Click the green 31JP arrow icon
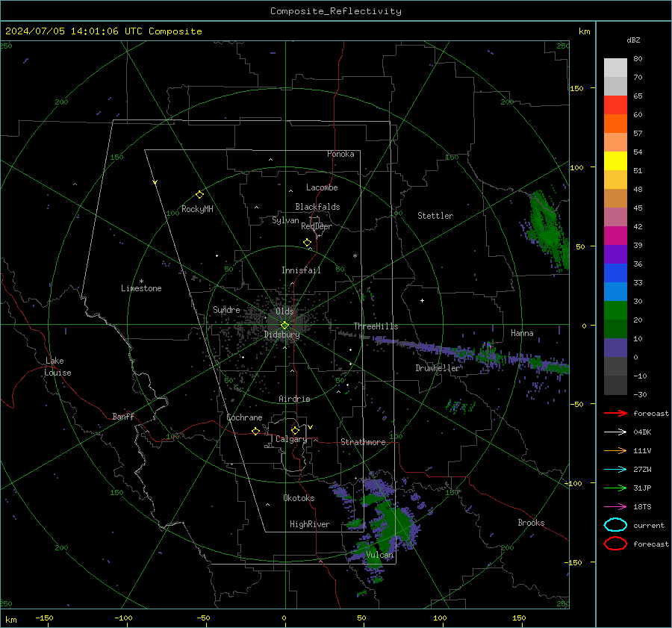 pyautogui.click(x=615, y=488)
